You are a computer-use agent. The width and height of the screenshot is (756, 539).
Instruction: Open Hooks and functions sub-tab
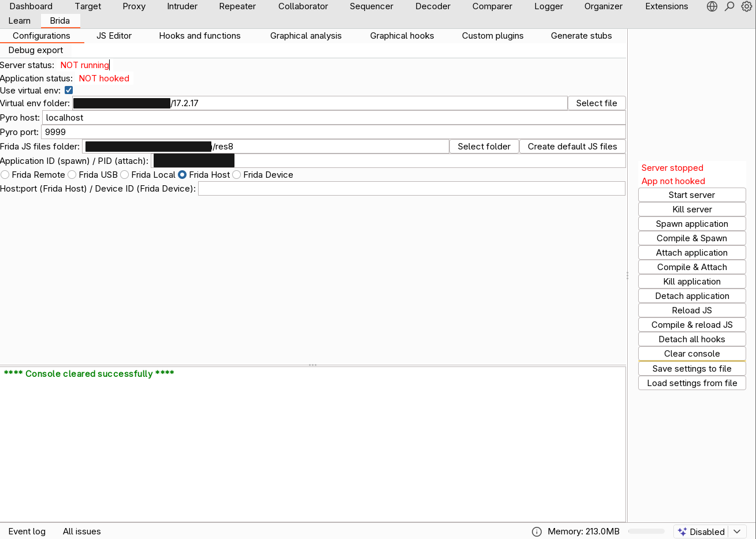pos(200,36)
